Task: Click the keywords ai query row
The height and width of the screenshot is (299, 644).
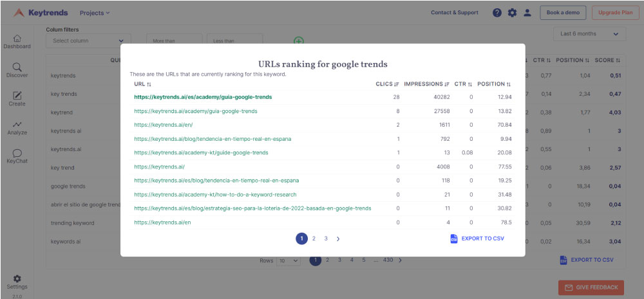Action: (65, 242)
